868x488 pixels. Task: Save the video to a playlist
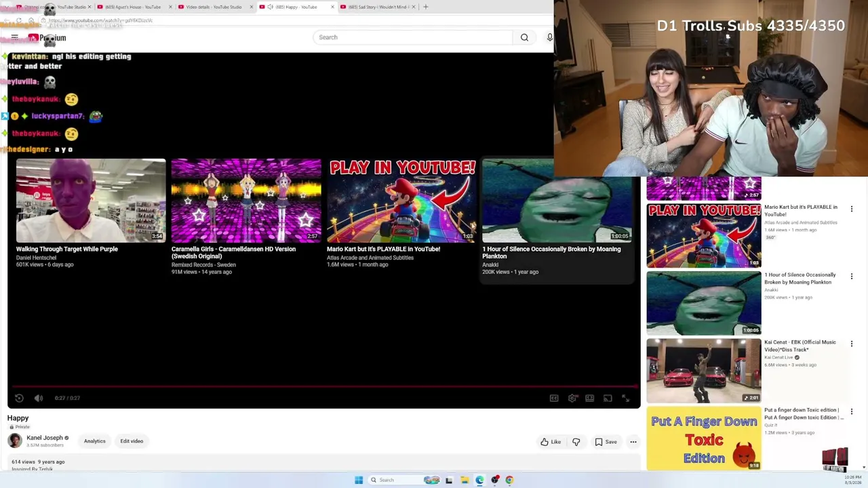click(606, 442)
